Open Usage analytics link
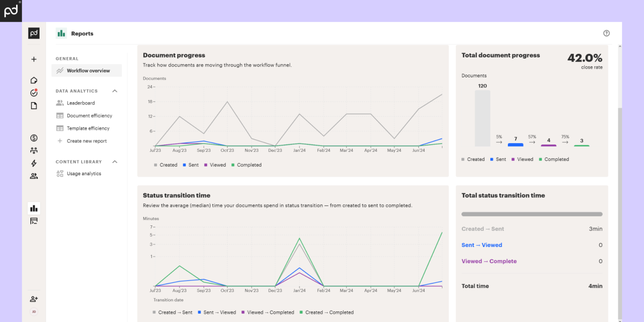 [x=84, y=174]
